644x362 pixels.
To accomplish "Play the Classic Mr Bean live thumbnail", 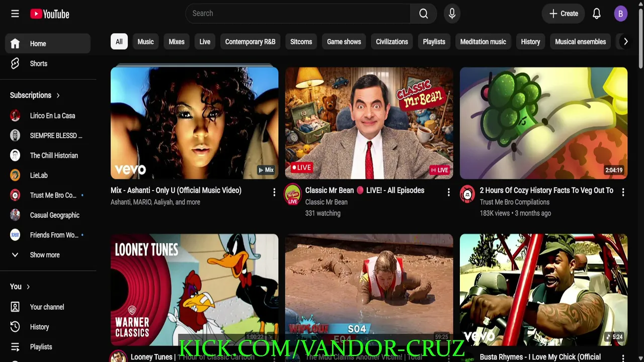I will click(369, 123).
